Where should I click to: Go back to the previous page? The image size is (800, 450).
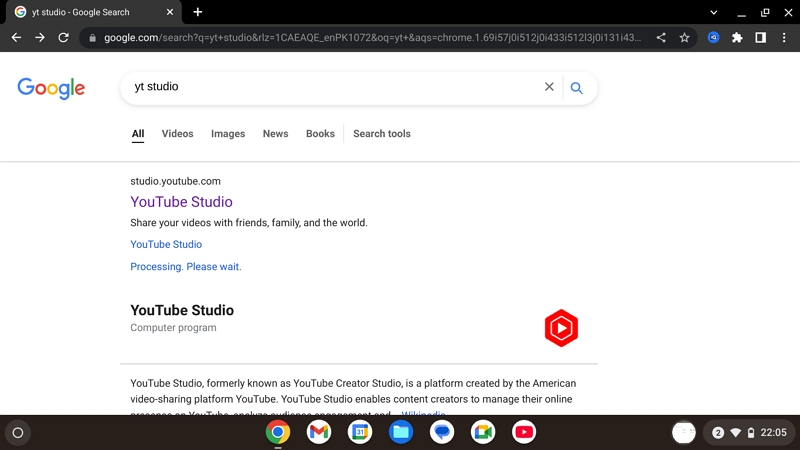click(x=16, y=37)
